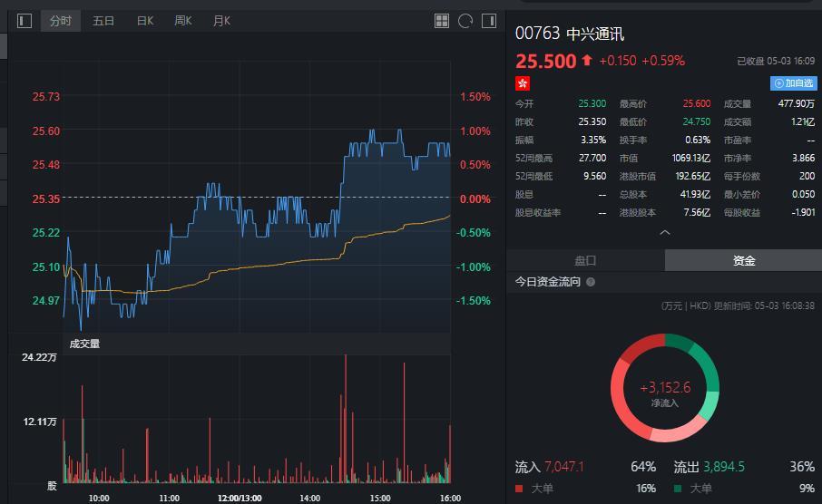This screenshot has width=822, height=504.
Task: Click the 最低价 value 24.750
Action: [x=697, y=121]
